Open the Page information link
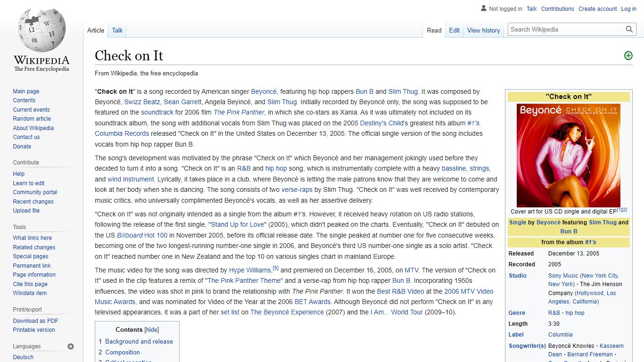The image size is (644, 362). pos(34,275)
